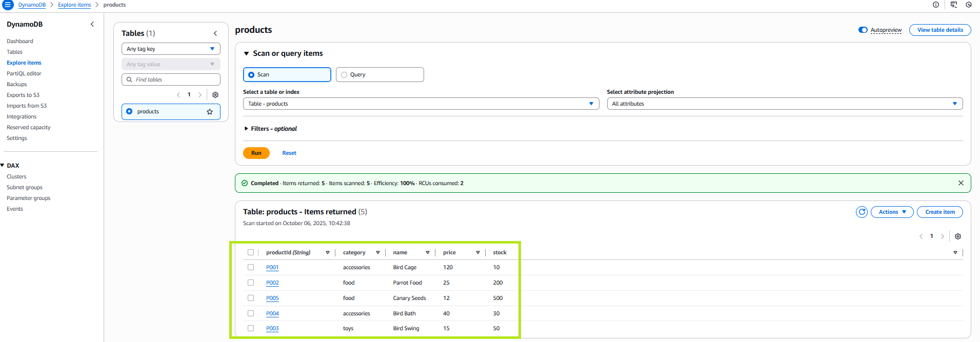This screenshot has width=980, height=342.
Task: Open the Select attribute projection dropdown
Action: coord(784,104)
